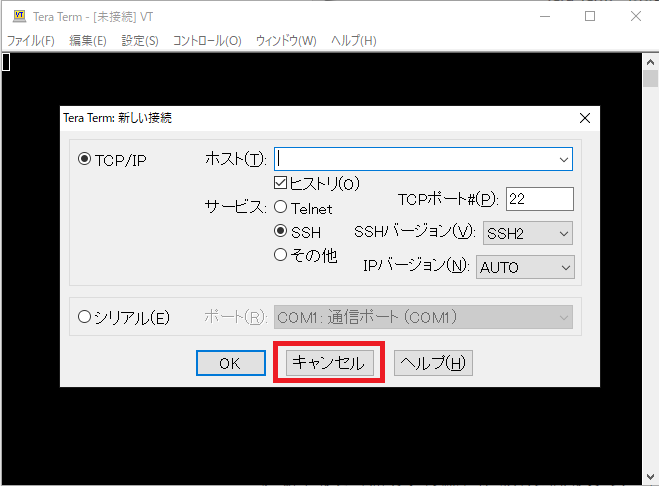Click the terminal scrollbar up arrow
This screenshot has height=486, width=659.
650,62
